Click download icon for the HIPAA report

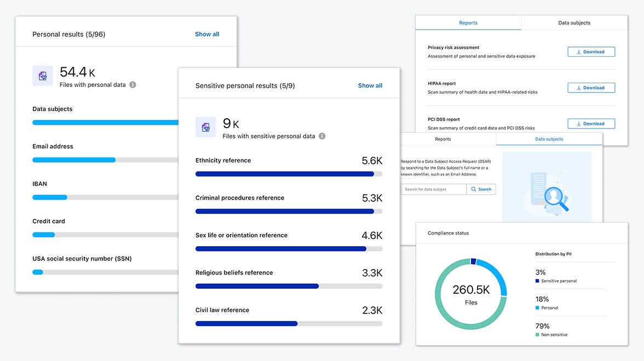click(580, 88)
